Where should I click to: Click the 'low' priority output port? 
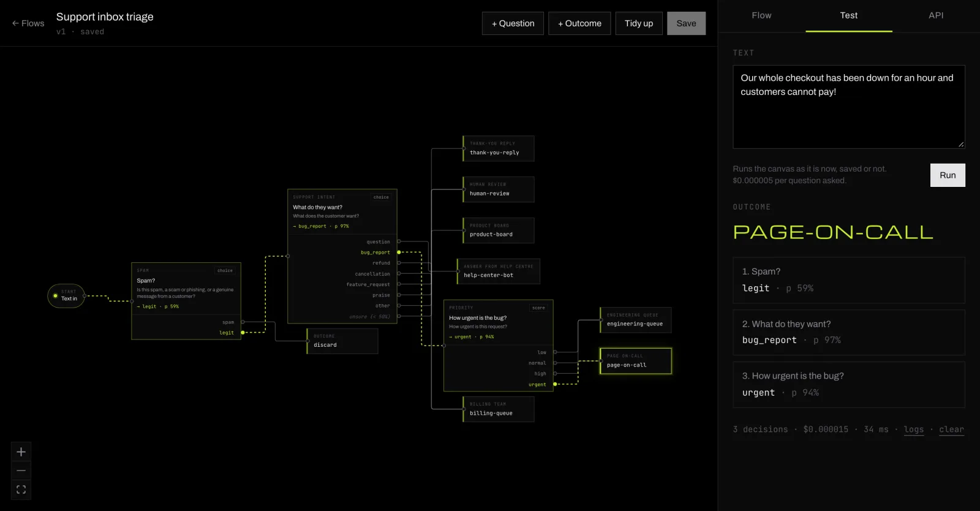click(555, 352)
